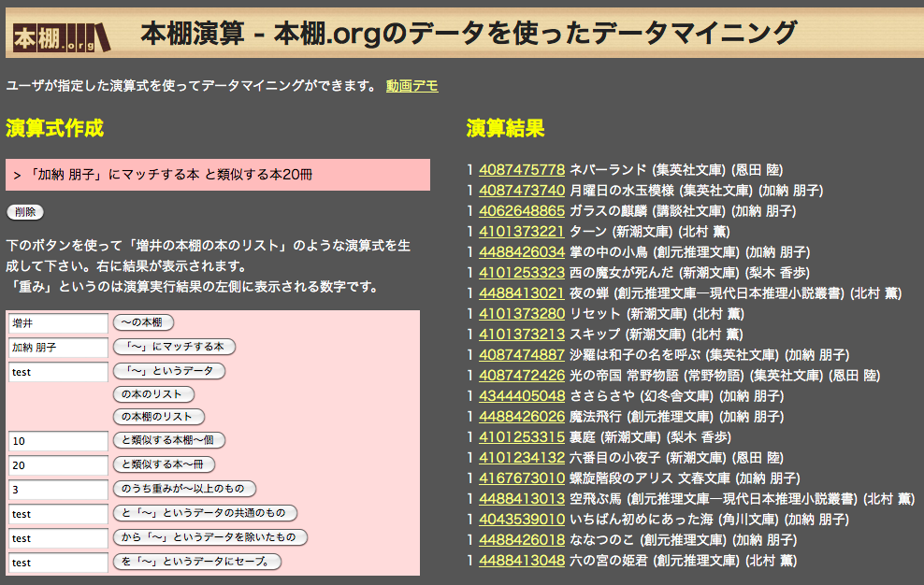Image resolution: width=924 pixels, height=585 pixels.
Task: Focus the input field containing 20
Action: point(58,465)
